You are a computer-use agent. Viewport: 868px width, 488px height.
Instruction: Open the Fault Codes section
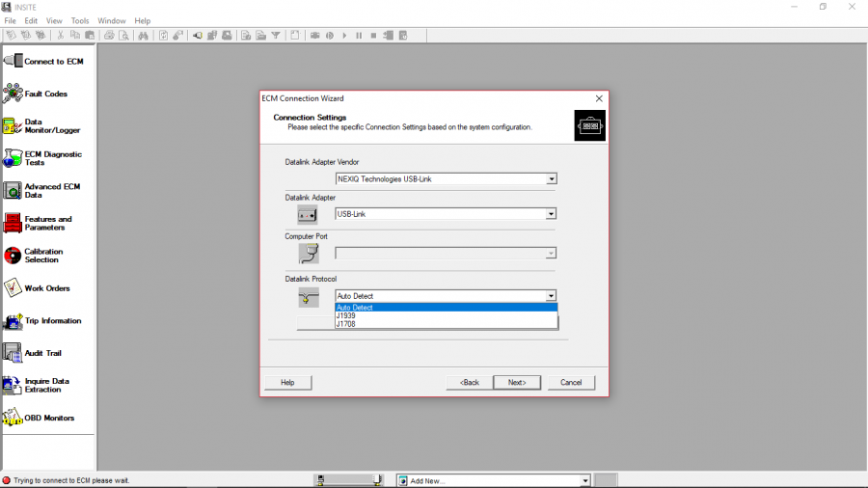pyautogui.click(x=44, y=95)
